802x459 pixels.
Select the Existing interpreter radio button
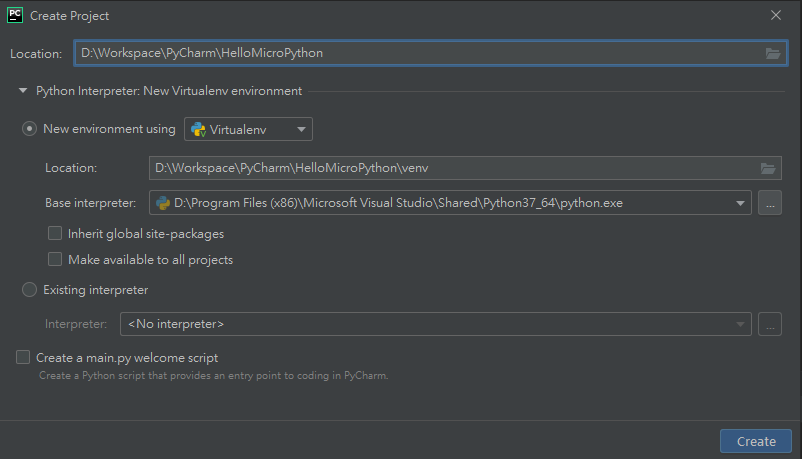pyautogui.click(x=29, y=290)
